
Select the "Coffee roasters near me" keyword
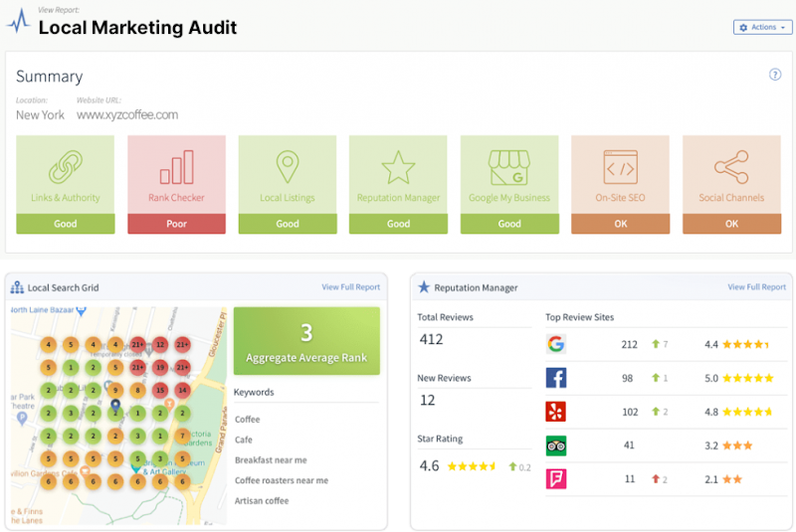[x=282, y=480]
